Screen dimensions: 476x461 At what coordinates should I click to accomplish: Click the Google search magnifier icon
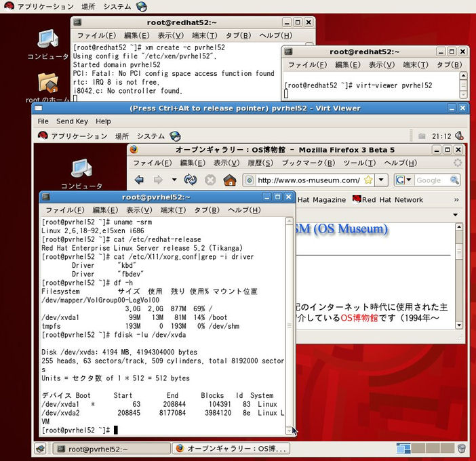[x=454, y=180]
